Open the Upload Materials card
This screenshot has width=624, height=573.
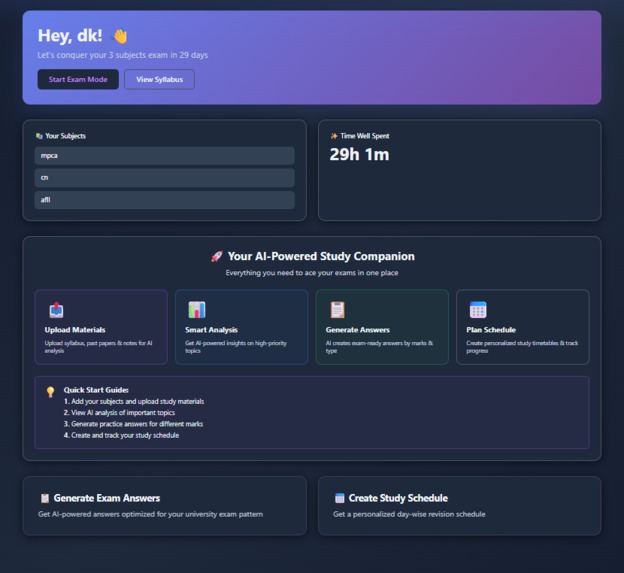tap(101, 327)
